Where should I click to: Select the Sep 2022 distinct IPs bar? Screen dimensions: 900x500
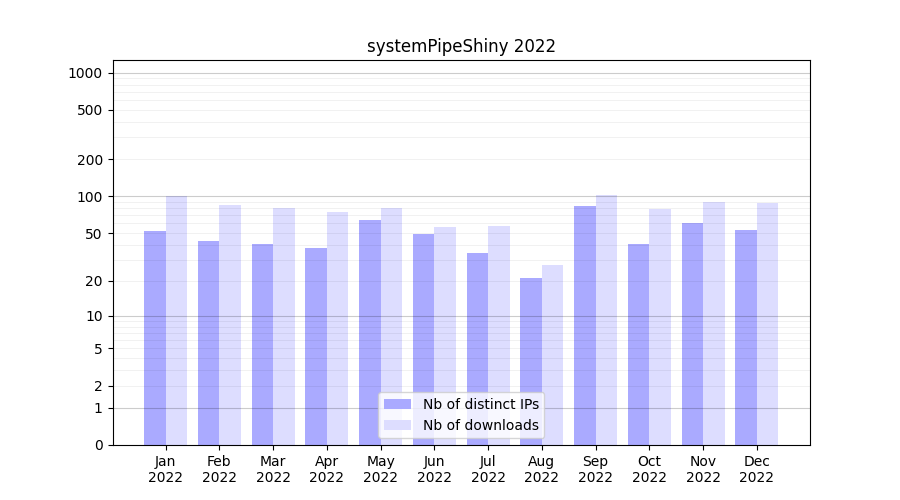(585, 325)
